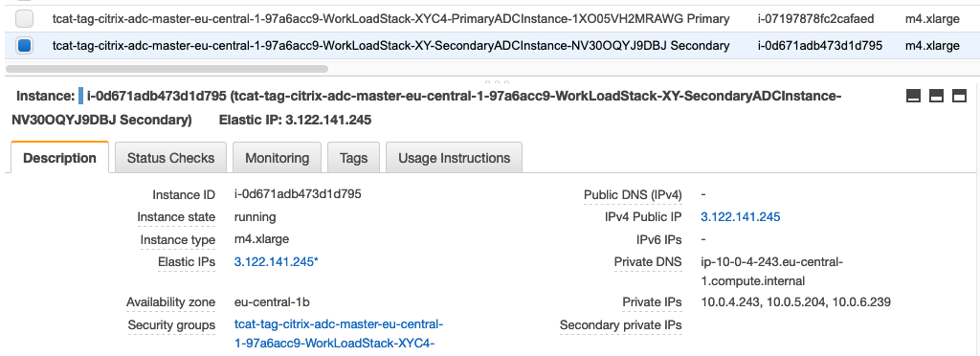Click the IPv4 Public IP address link
Viewport: 980px width, 356px height.
tap(741, 217)
